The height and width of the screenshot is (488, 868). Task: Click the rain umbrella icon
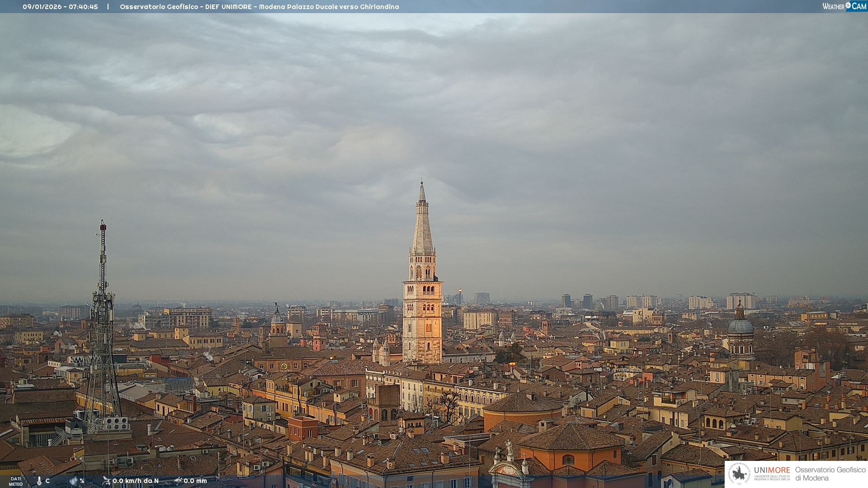178,481
